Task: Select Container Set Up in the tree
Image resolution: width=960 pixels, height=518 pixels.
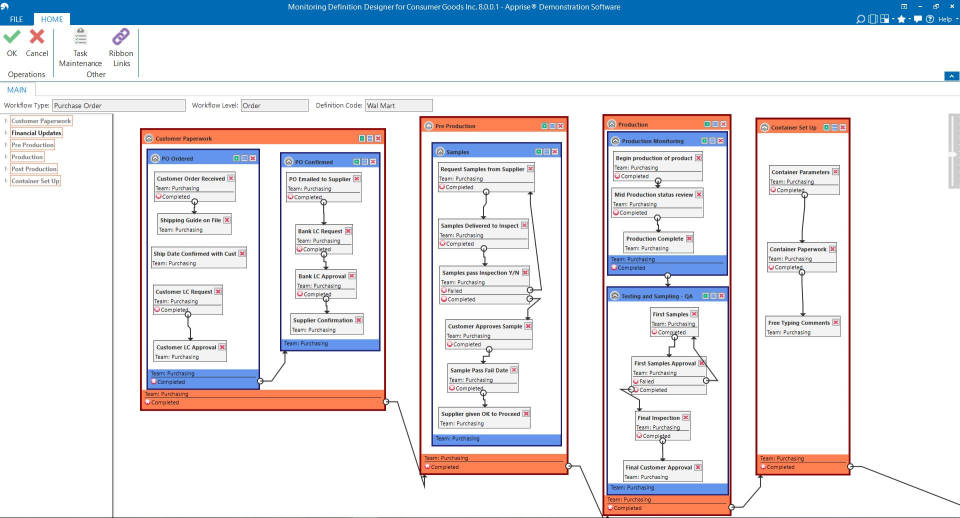Action: [36, 181]
